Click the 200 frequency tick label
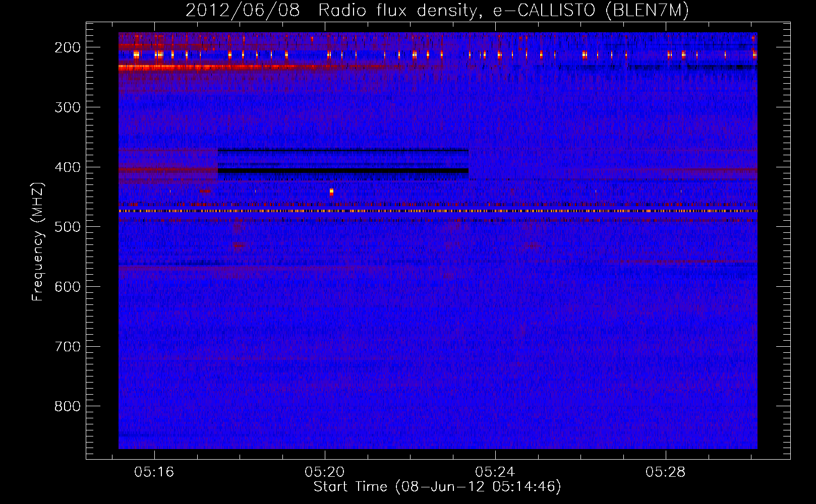Viewport: 816px width, 504px height. point(68,47)
